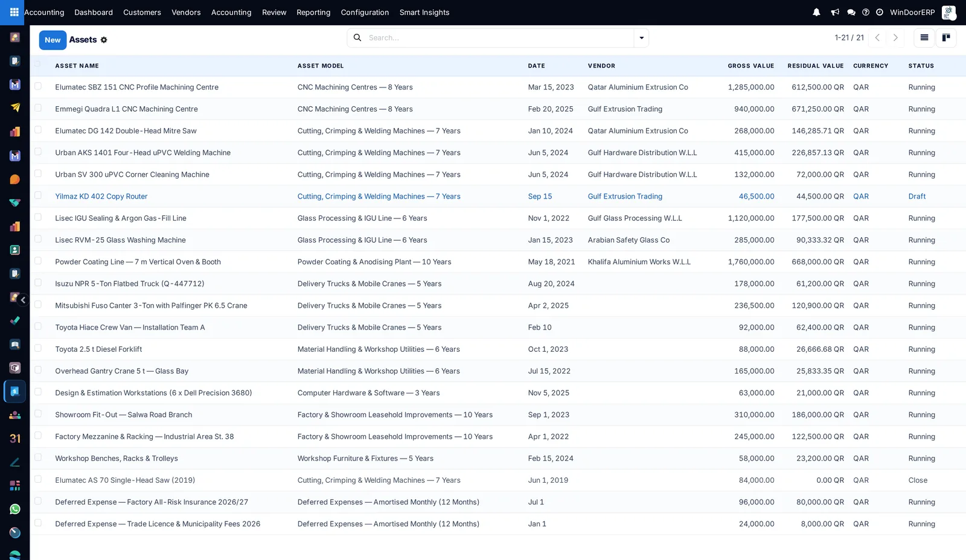
Task: Click the New button
Action: pos(53,40)
